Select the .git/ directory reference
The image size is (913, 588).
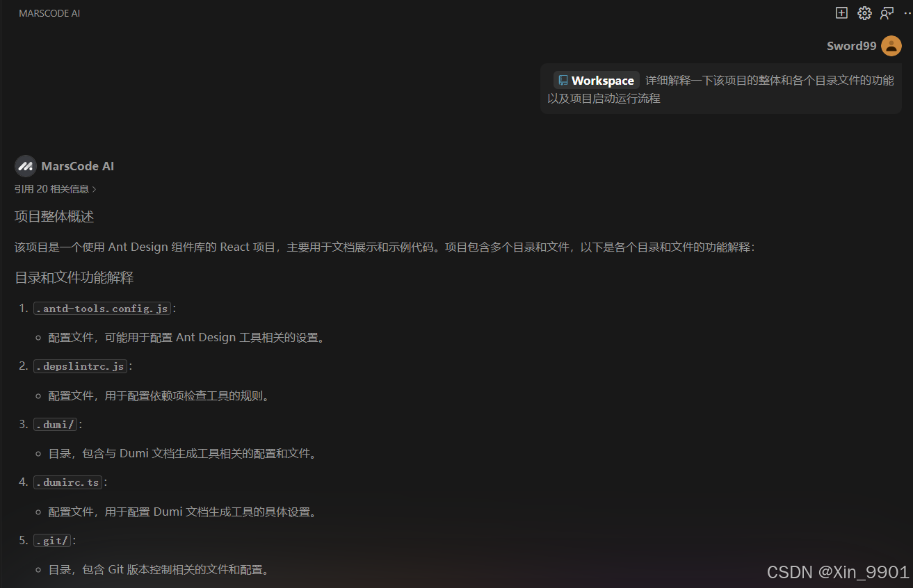[51, 540]
